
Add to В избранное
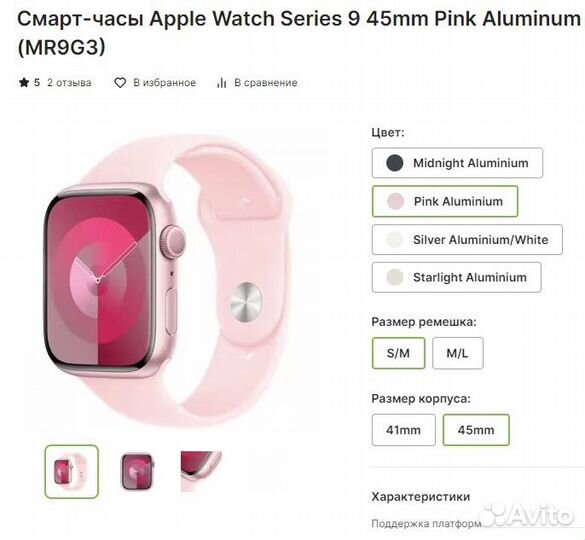click(165, 82)
